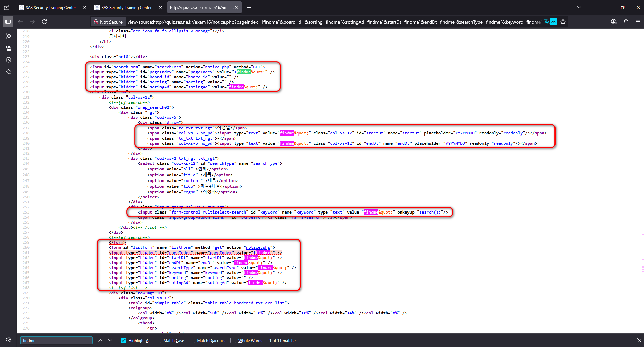Open the extensions puzzle icon
Image resolution: width=644 pixels, height=347 pixels.
pos(626,22)
